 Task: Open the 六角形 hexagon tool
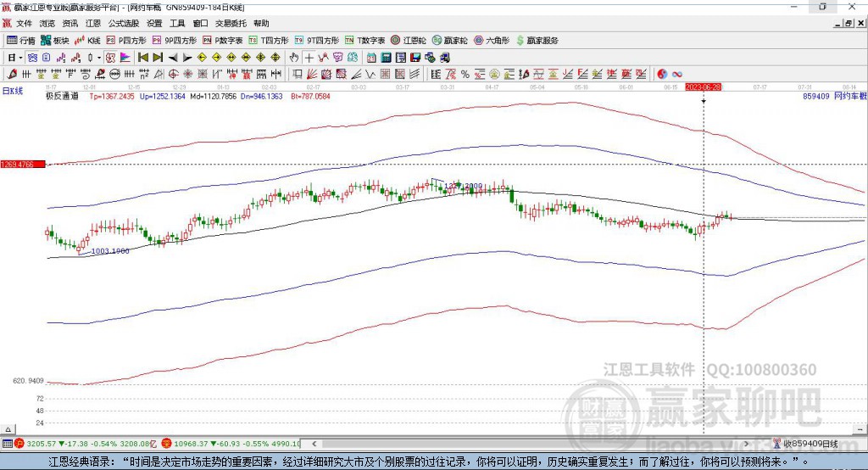click(492, 41)
